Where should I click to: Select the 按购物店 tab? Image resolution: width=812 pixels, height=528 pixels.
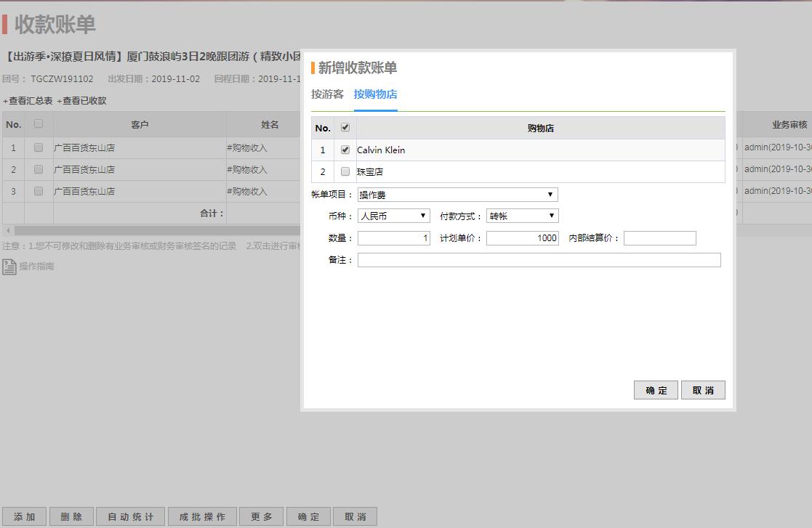375,94
